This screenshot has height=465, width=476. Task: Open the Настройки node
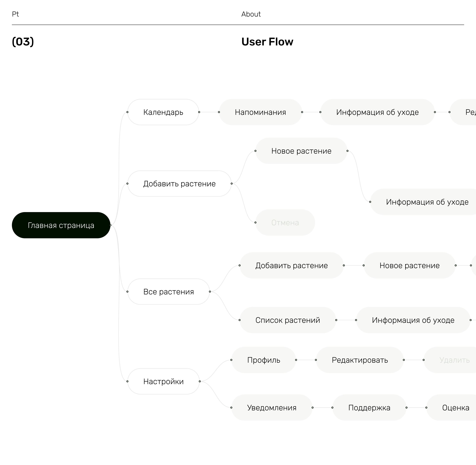pos(163,381)
